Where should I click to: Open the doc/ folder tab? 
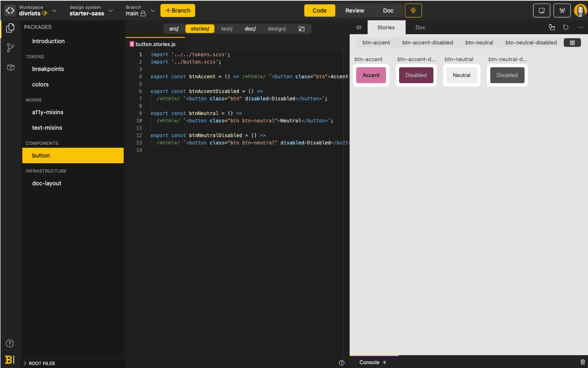tap(250, 29)
